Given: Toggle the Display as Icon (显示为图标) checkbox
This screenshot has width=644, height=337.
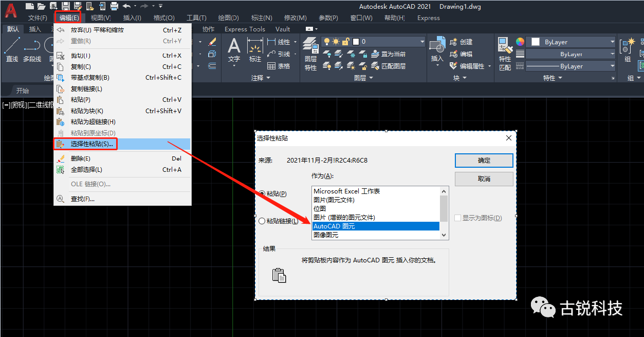Looking at the screenshot, I should [x=457, y=218].
